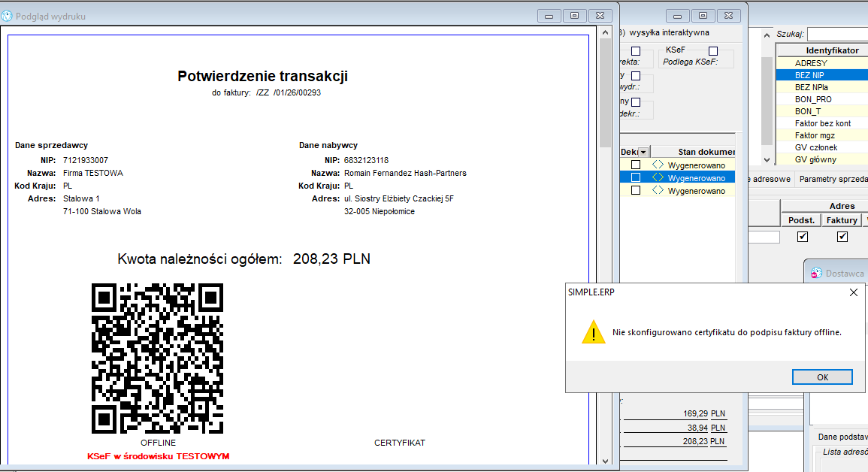
Task: Close the Podgląd wydruku window
Action: pyautogui.click(x=600, y=16)
